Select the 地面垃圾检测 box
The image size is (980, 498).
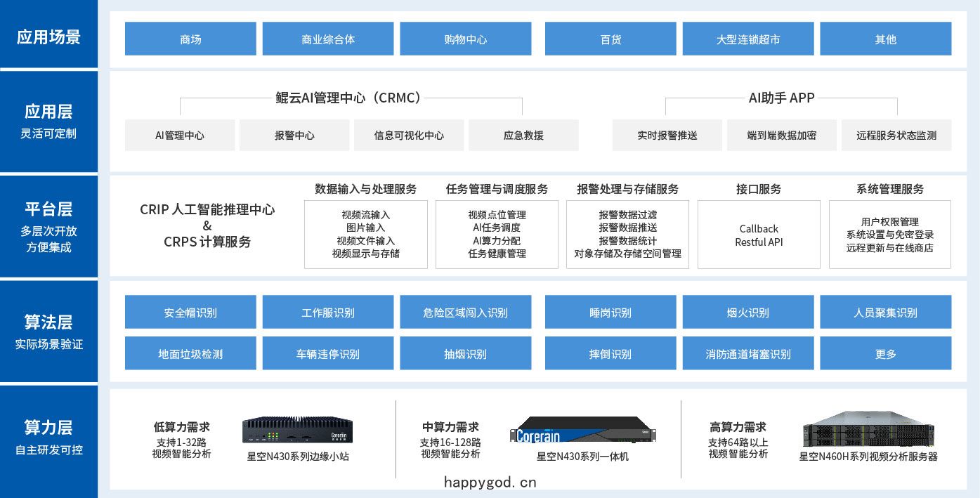(x=190, y=353)
